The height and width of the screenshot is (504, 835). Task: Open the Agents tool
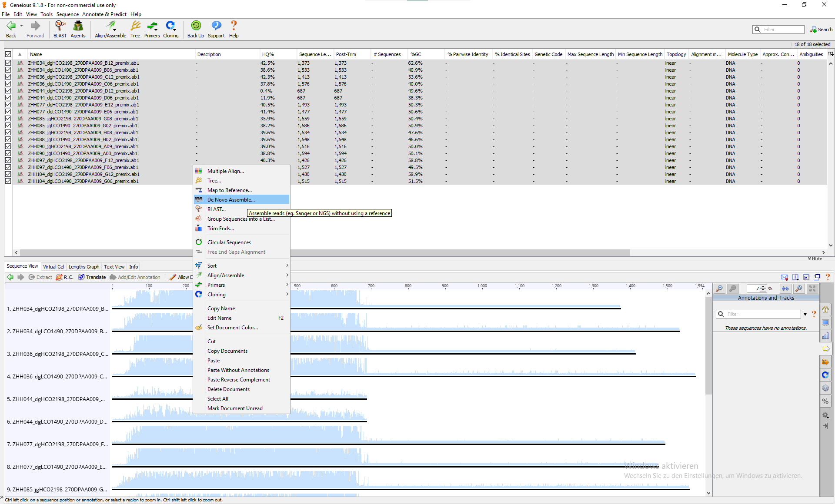tap(78, 29)
